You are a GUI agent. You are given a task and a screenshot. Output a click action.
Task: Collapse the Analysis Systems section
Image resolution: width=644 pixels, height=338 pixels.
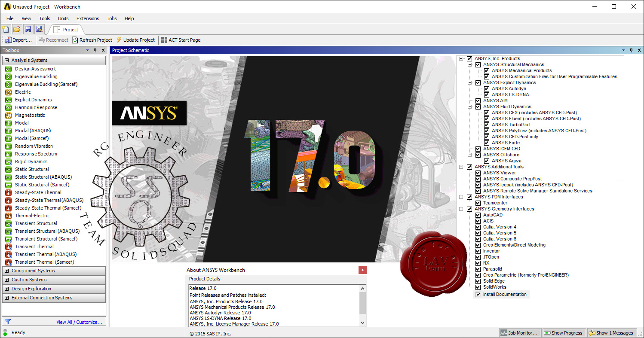coord(6,60)
